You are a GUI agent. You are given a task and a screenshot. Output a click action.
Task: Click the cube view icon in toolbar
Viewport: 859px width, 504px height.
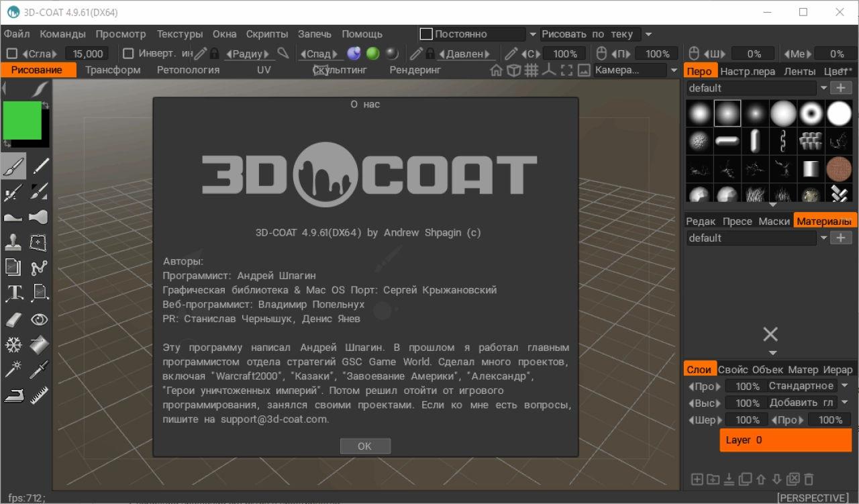513,70
